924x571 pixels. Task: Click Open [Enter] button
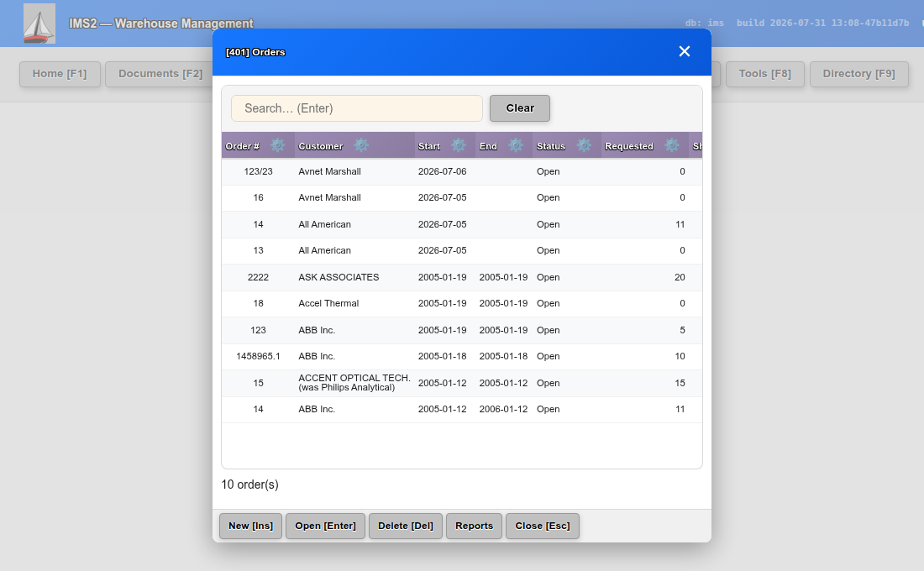click(325, 526)
